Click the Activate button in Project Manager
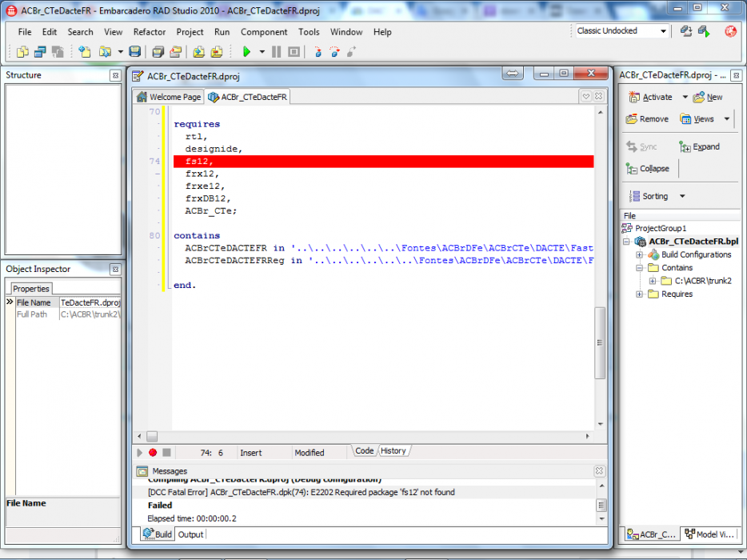Screen dimensions: 747x560 pyautogui.click(x=651, y=98)
